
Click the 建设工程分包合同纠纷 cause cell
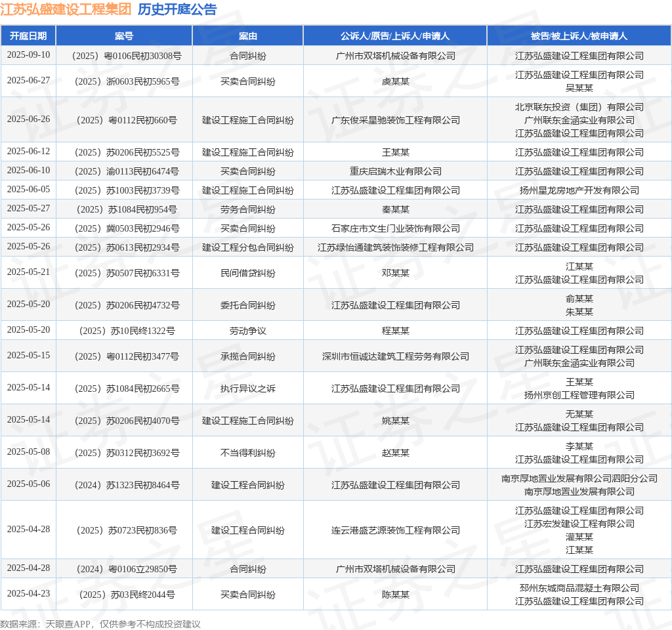click(247, 247)
